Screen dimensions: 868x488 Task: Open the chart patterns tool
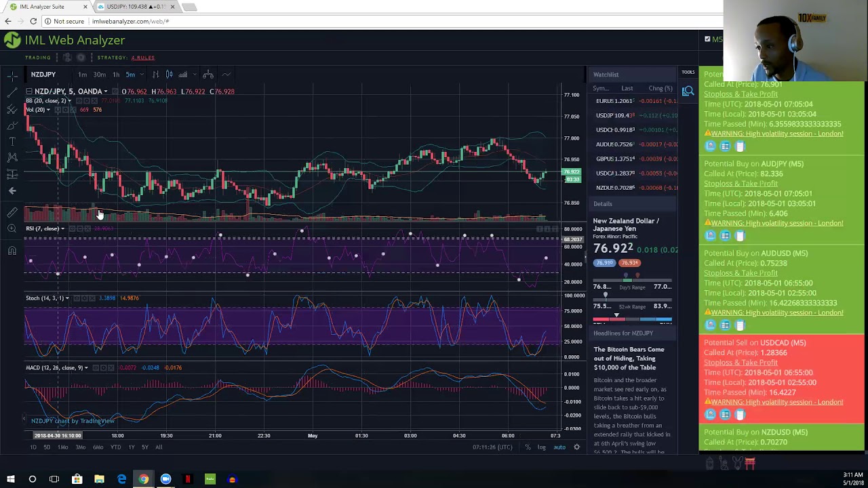pos(12,158)
